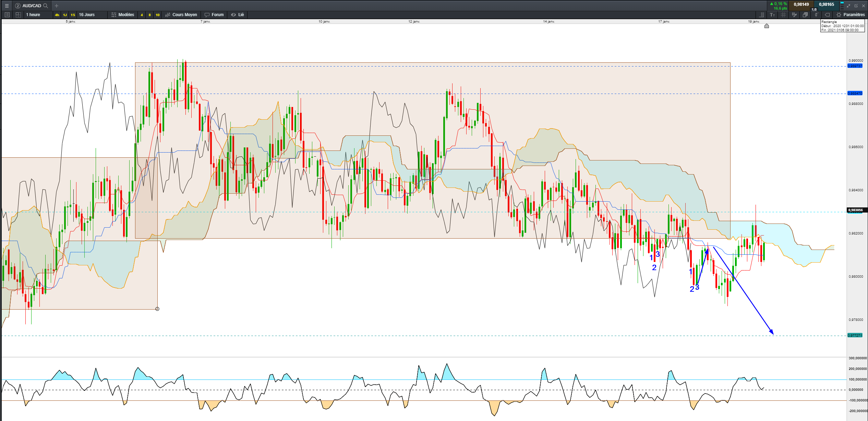Click the 200,000000 indicator scale value

click(x=858, y=369)
